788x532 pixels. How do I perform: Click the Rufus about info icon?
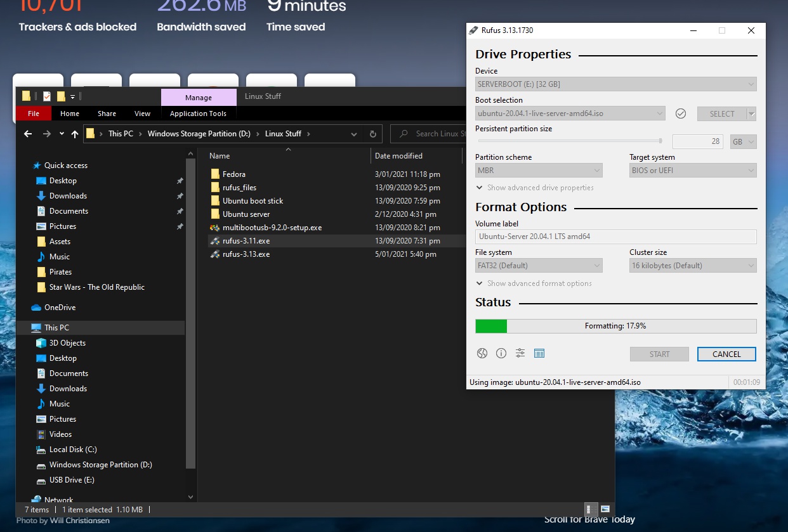click(x=501, y=354)
